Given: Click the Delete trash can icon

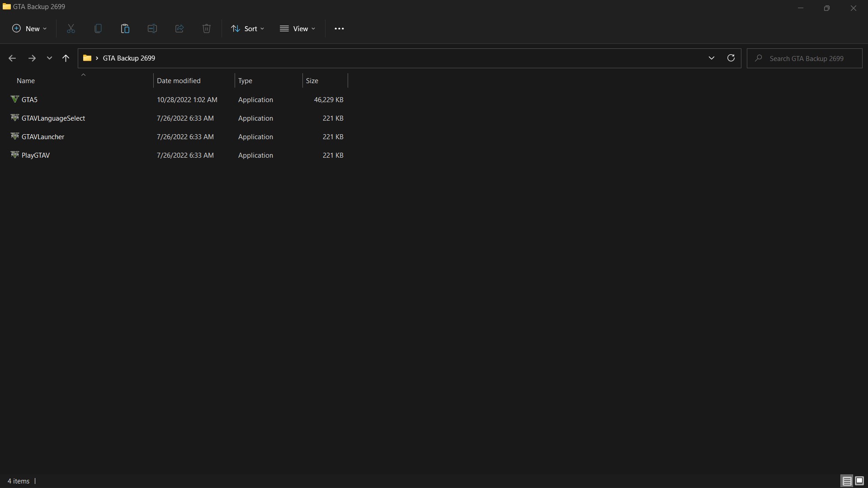Looking at the screenshot, I should click(207, 28).
